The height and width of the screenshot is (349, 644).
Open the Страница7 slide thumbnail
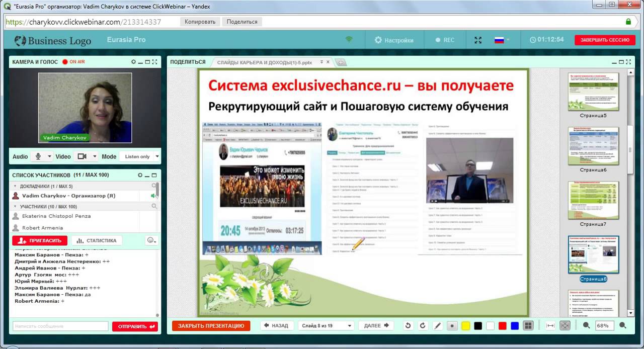pos(593,200)
